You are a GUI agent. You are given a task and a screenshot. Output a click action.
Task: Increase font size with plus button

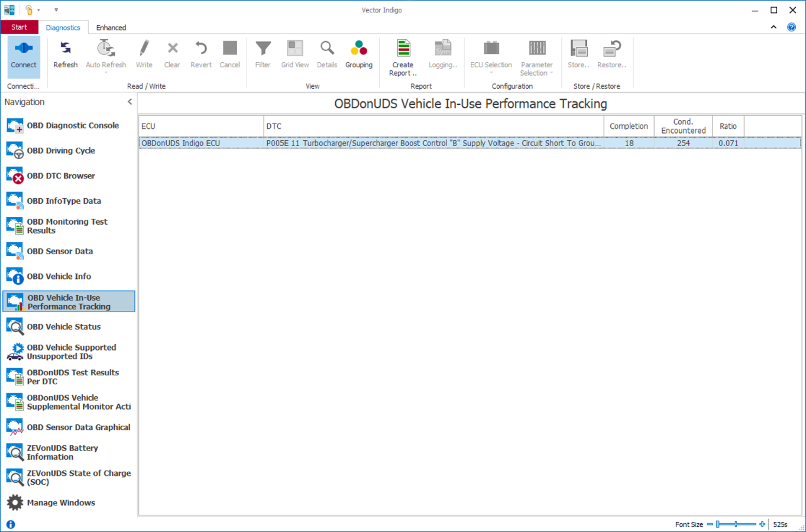coord(762,524)
